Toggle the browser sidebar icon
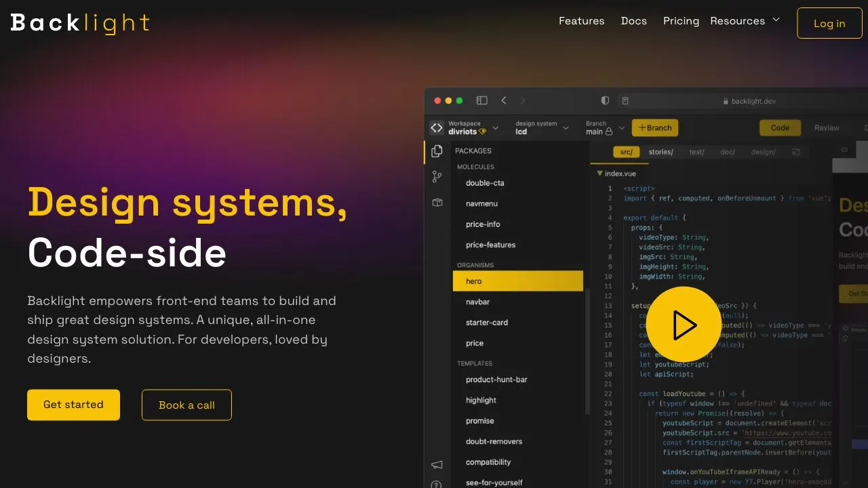868x488 pixels. click(481, 100)
